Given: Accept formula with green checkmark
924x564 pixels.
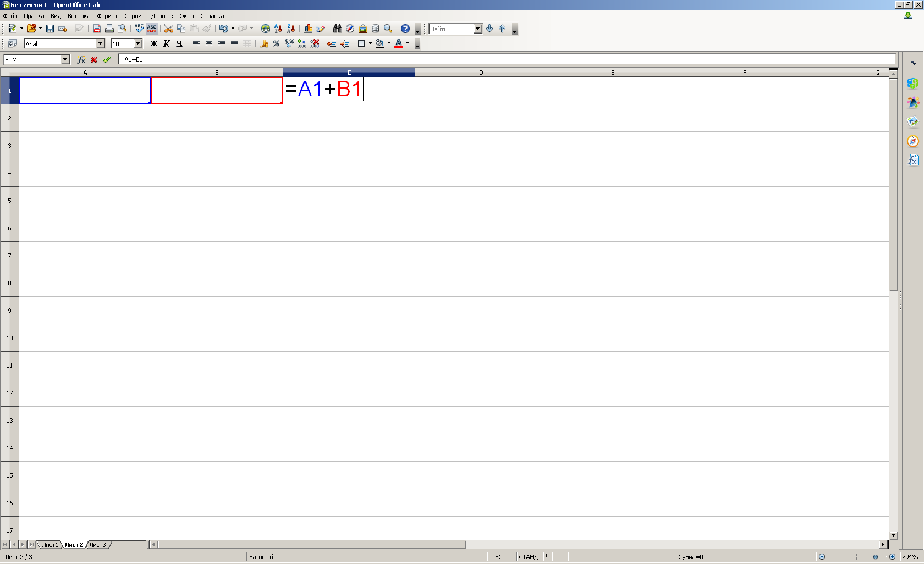Looking at the screenshot, I should pos(107,59).
